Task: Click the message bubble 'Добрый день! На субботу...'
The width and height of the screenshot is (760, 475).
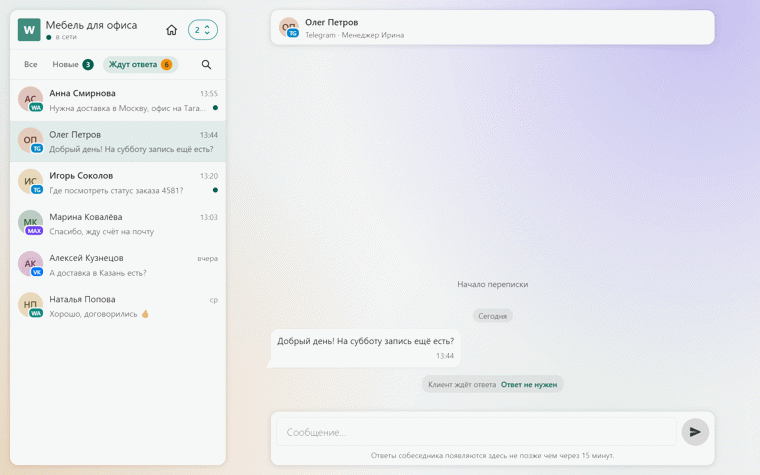Action: (364, 348)
